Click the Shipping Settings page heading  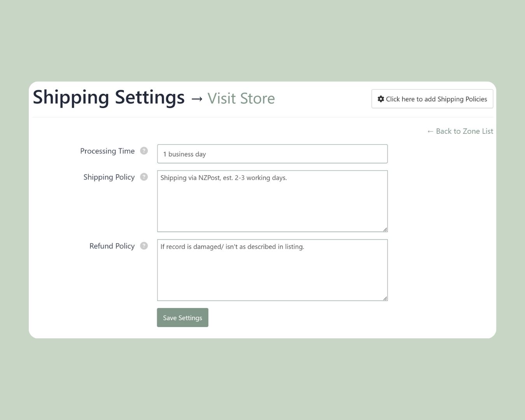108,97
